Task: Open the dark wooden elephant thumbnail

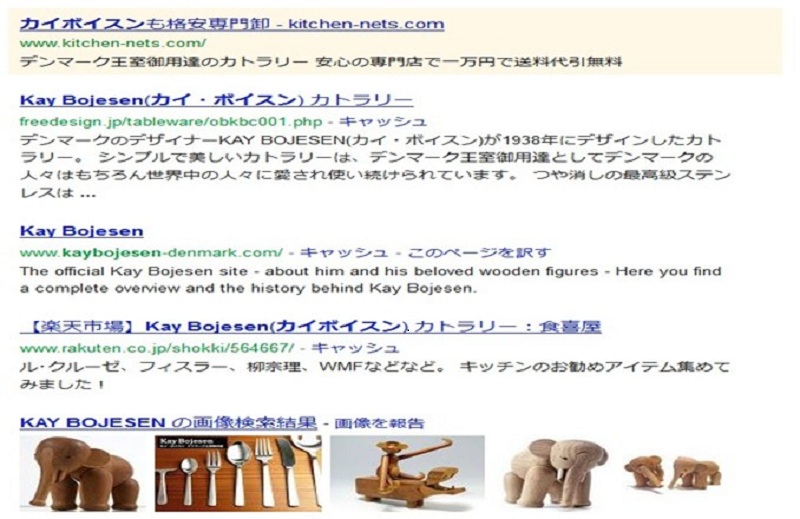Action: pyautogui.click(x=82, y=474)
